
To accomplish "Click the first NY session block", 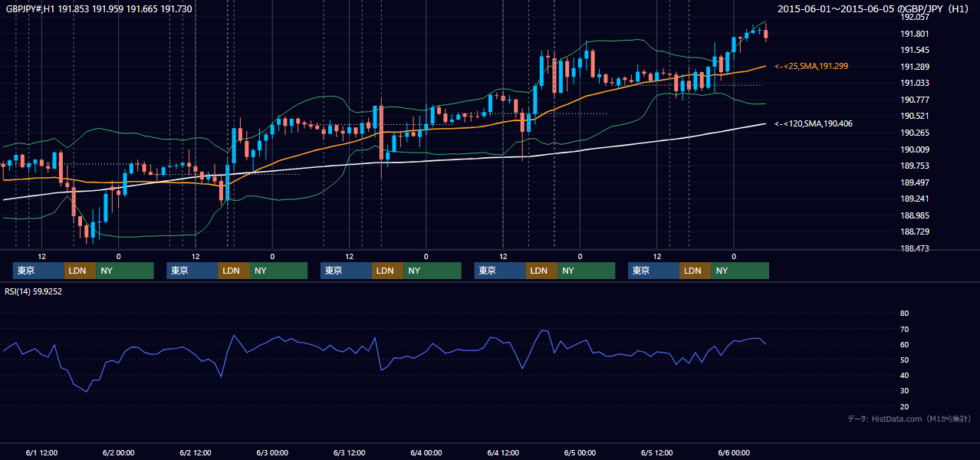I will click(125, 271).
